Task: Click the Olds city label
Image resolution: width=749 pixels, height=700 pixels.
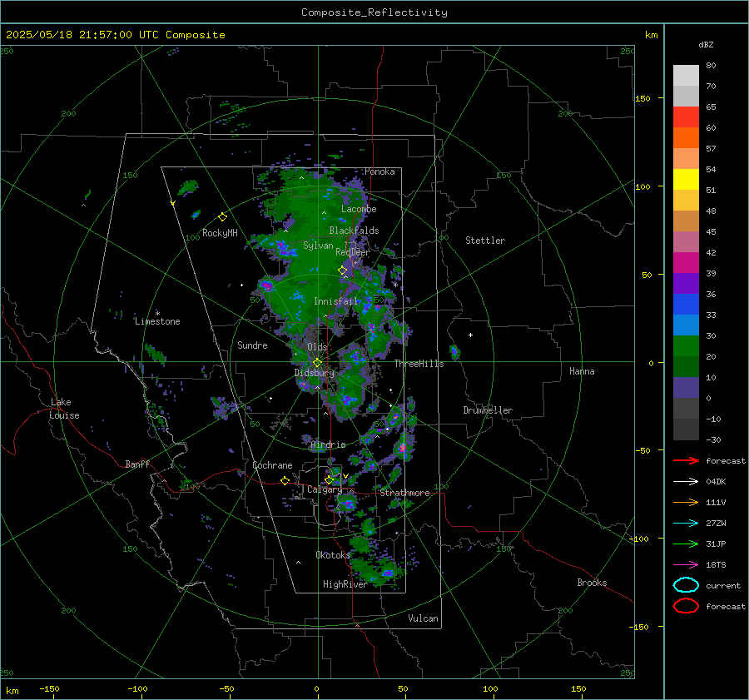Action: click(317, 347)
